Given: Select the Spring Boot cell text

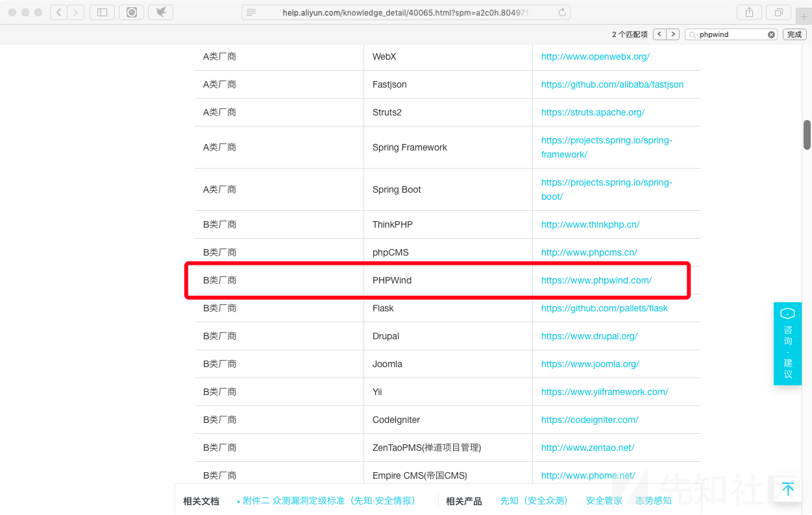Looking at the screenshot, I should (397, 189).
